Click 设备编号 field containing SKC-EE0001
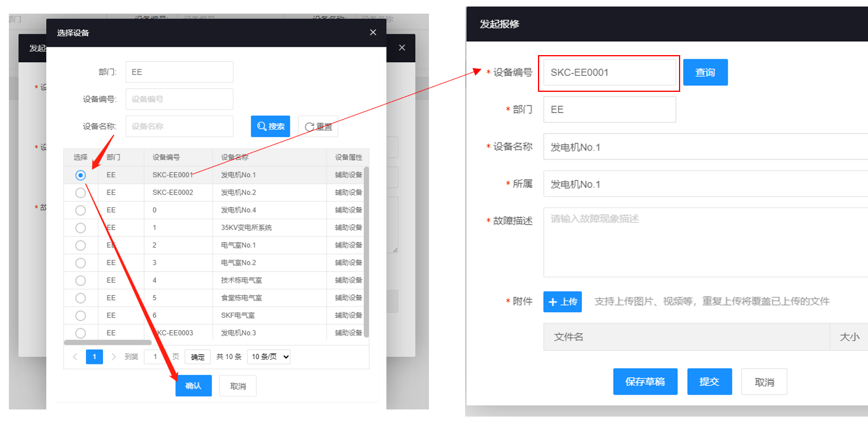The width and height of the screenshot is (868, 432). (610, 72)
